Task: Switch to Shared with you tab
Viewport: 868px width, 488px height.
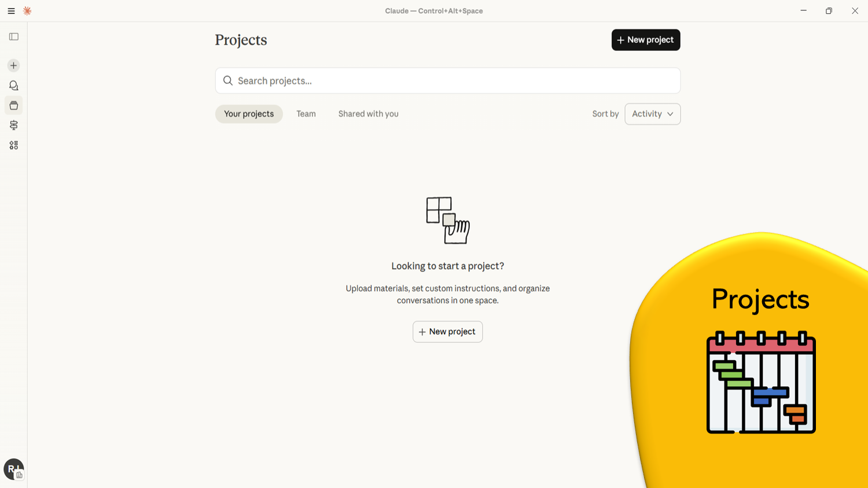Action: [x=368, y=114]
